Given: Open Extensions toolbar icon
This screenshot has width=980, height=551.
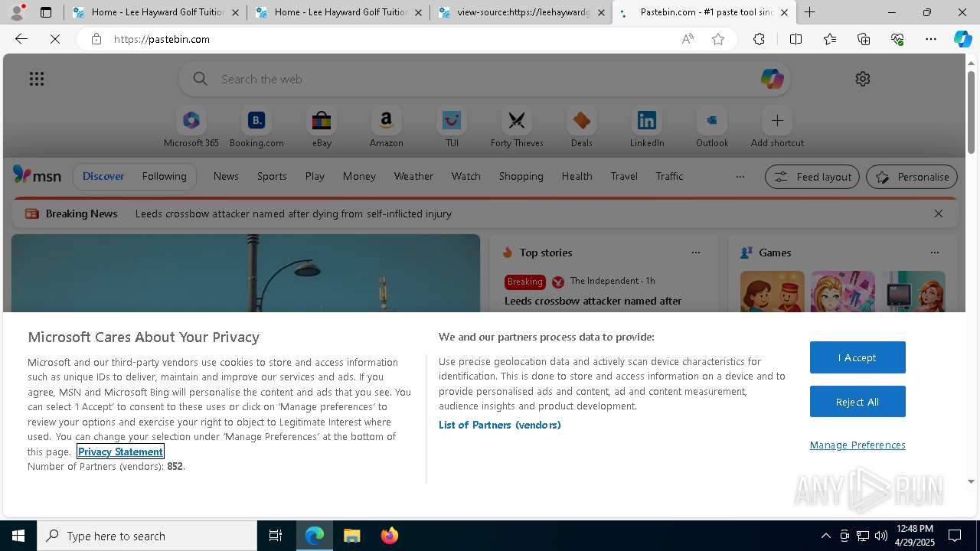Looking at the screenshot, I should pyautogui.click(x=759, y=39).
